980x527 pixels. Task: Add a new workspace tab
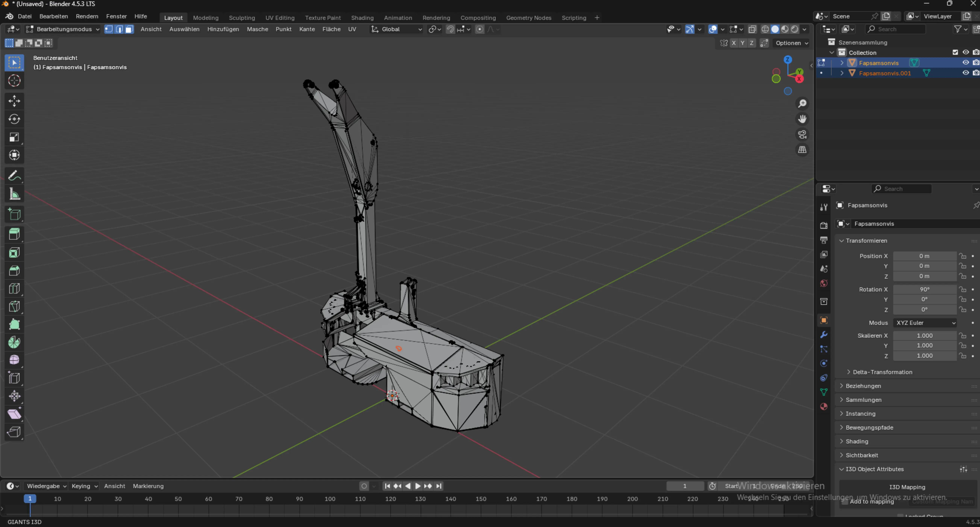coord(597,18)
